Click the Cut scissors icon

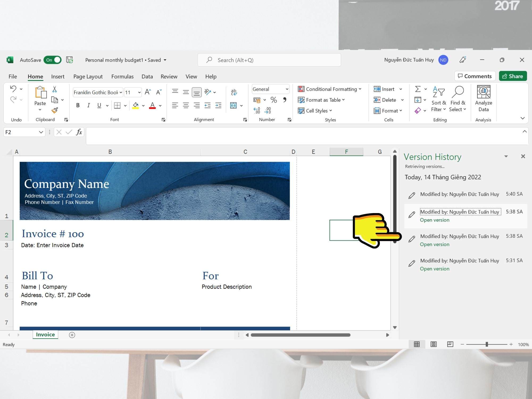coord(55,89)
